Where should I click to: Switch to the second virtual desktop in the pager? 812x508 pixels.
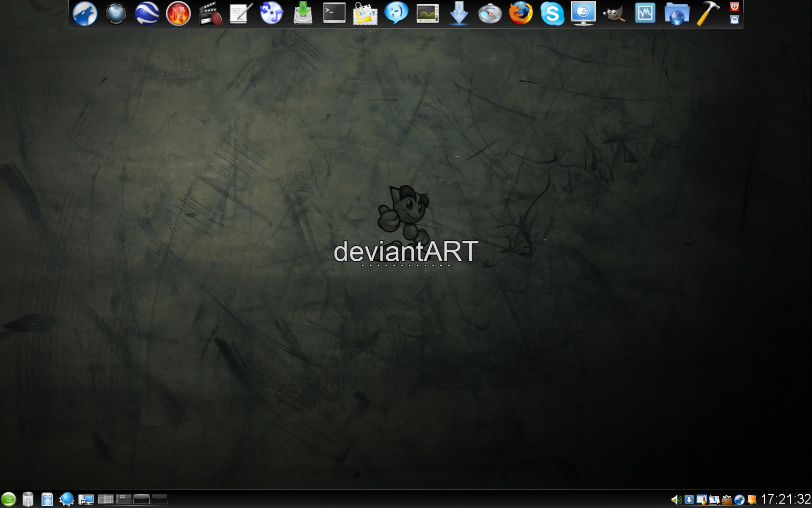tap(124, 499)
